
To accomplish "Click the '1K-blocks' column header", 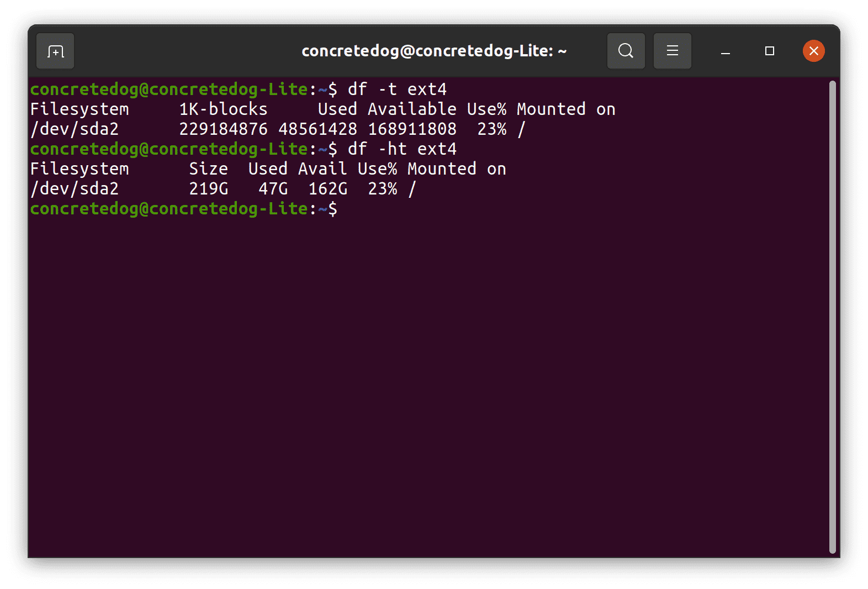I will click(x=223, y=109).
